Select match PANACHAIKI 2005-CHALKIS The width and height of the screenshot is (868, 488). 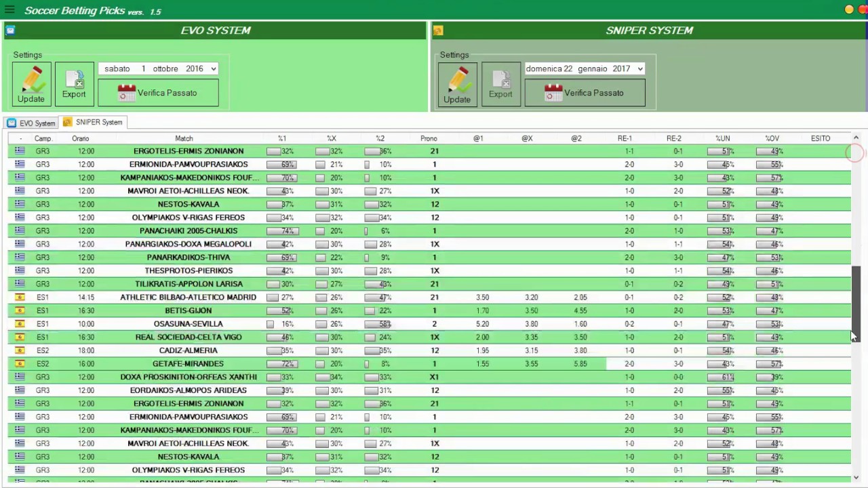189,230
